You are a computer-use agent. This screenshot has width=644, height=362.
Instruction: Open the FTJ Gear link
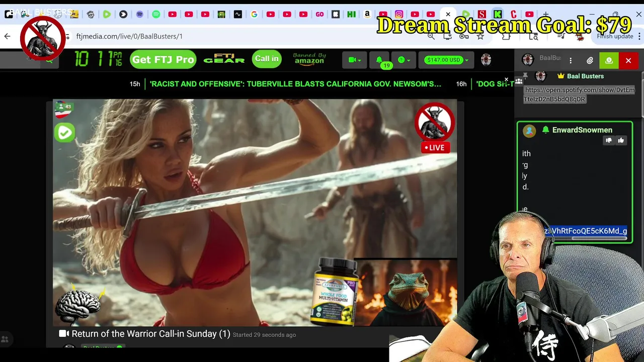click(224, 59)
